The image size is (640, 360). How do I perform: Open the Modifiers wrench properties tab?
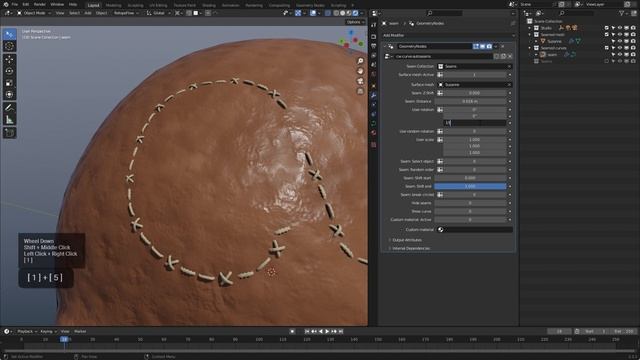click(373, 95)
